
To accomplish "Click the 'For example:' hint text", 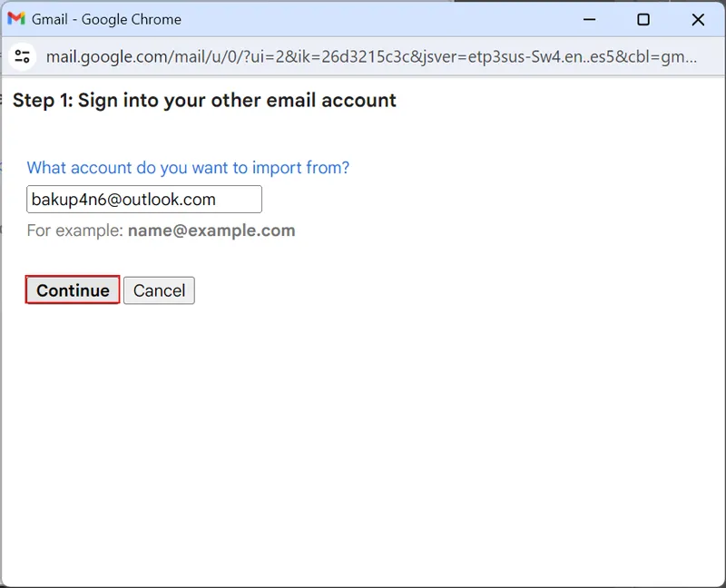I will (x=74, y=230).
